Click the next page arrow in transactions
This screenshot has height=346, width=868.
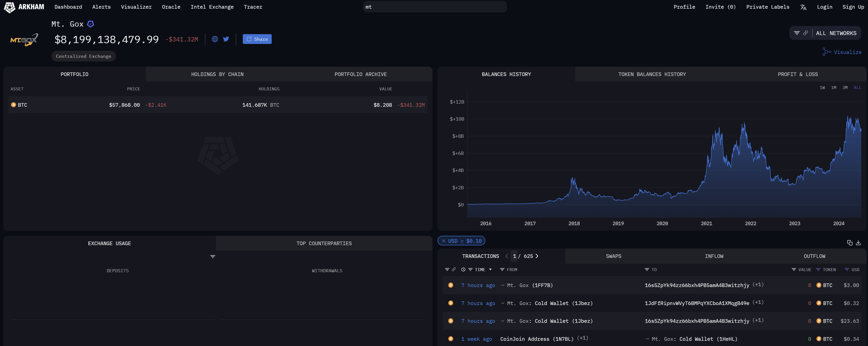pyautogui.click(x=537, y=256)
